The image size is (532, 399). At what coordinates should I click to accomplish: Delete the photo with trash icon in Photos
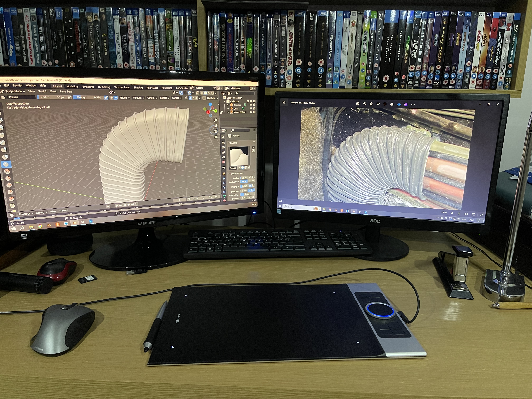coord(371,104)
